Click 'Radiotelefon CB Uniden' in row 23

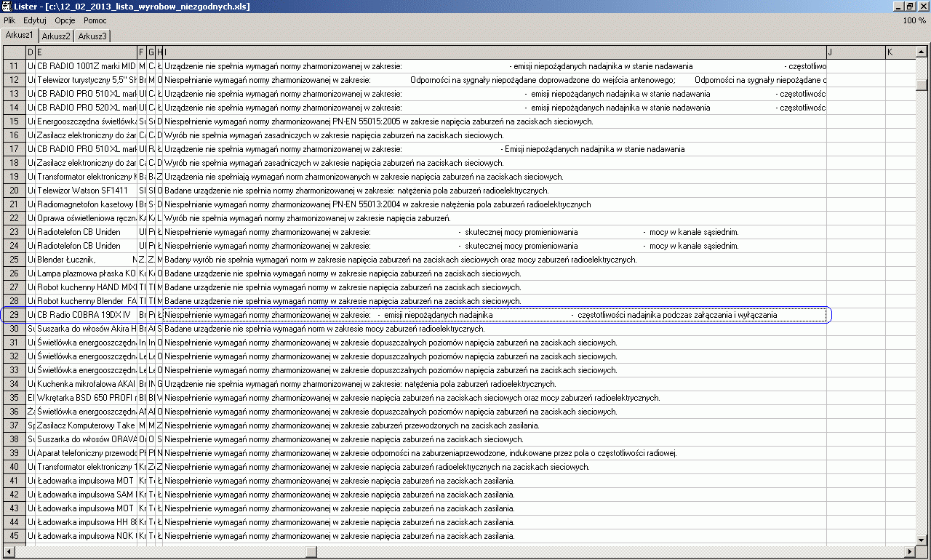click(86, 232)
